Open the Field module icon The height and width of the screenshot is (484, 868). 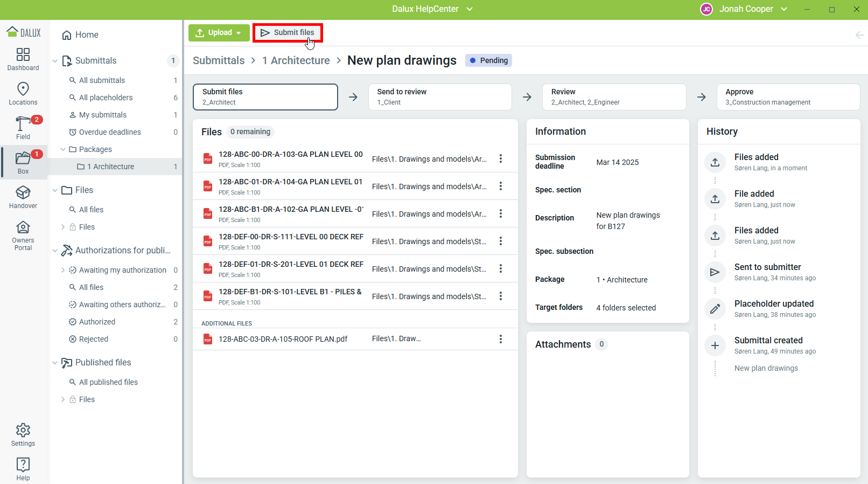click(23, 128)
